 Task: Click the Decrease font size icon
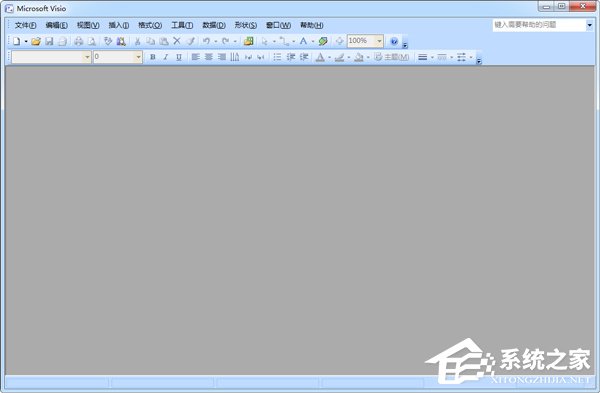[x=248, y=57]
